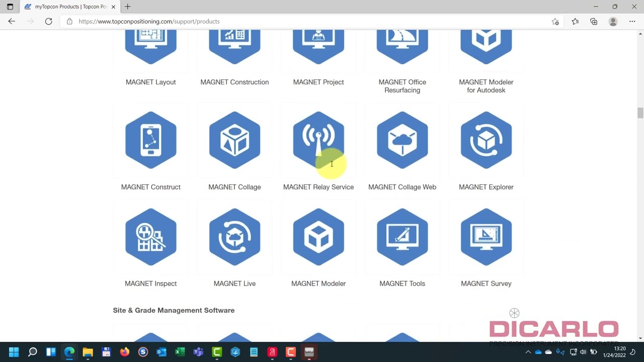644x362 pixels.
Task: Open Outlook from the taskbar
Action: tap(161, 352)
